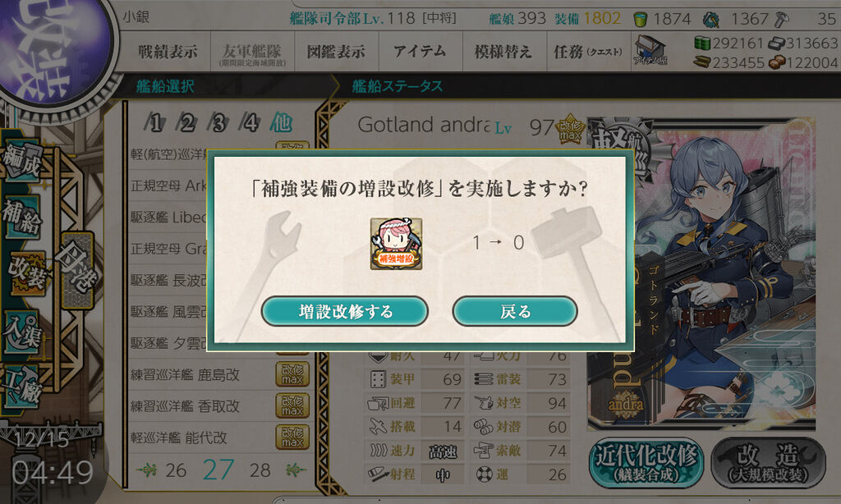
Task: Open the アイテム屋 item shop icon
Action: point(650,50)
